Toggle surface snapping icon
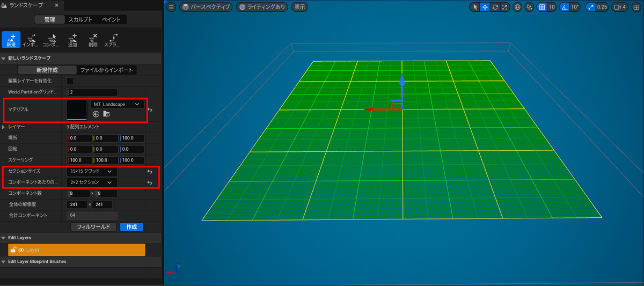 click(x=530, y=8)
